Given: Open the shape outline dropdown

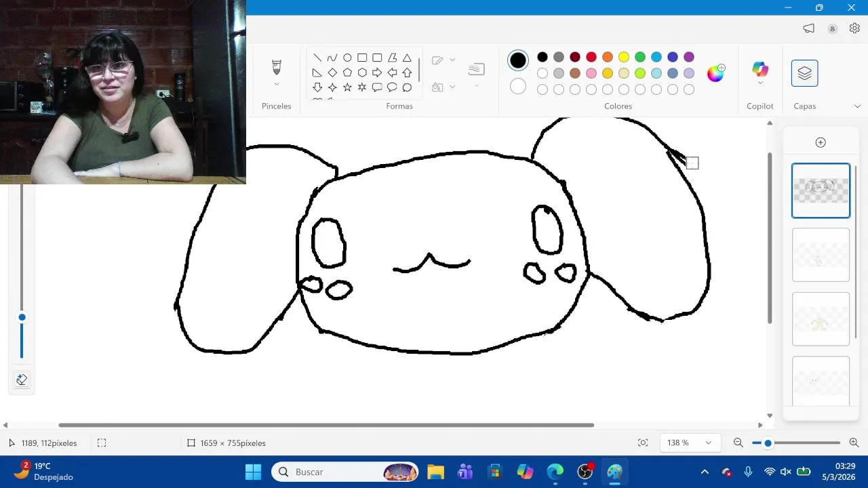Looking at the screenshot, I should [x=452, y=60].
